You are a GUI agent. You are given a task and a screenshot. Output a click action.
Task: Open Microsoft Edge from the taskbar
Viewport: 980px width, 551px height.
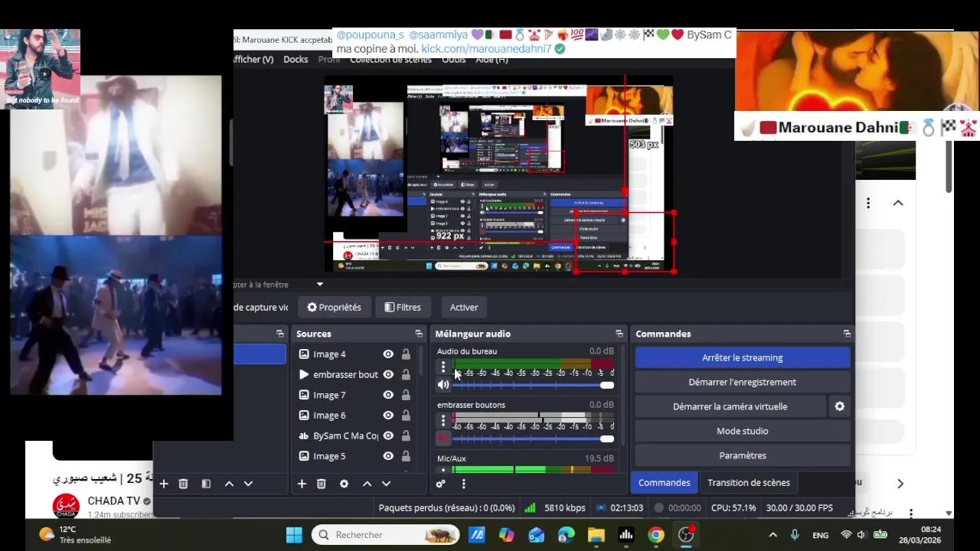point(567,535)
